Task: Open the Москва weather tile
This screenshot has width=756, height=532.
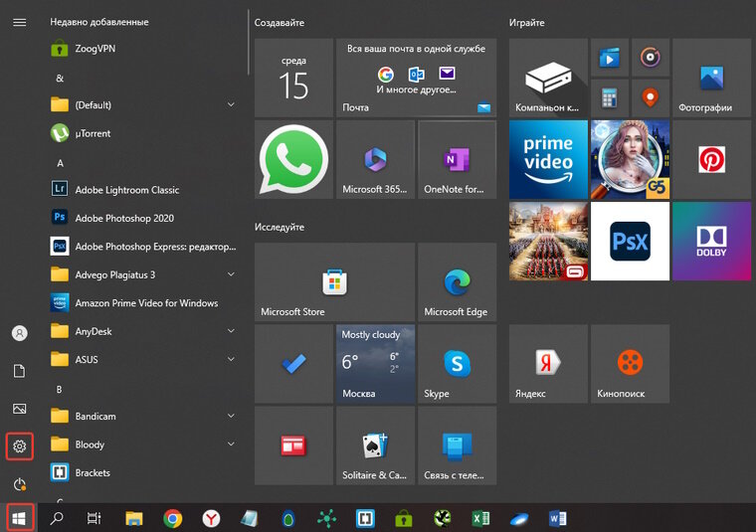Action: click(x=375, y=364)
